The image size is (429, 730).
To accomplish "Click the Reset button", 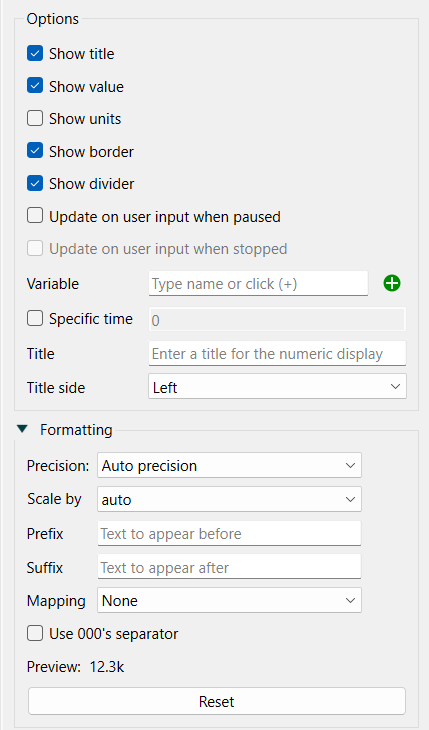I will click(217, 701).
